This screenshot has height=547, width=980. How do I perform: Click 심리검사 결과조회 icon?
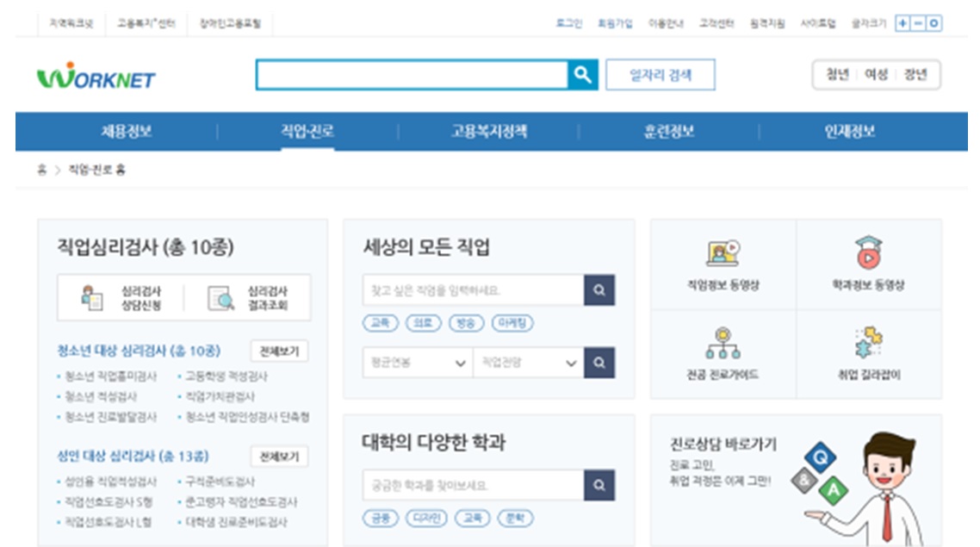[220, 298]
